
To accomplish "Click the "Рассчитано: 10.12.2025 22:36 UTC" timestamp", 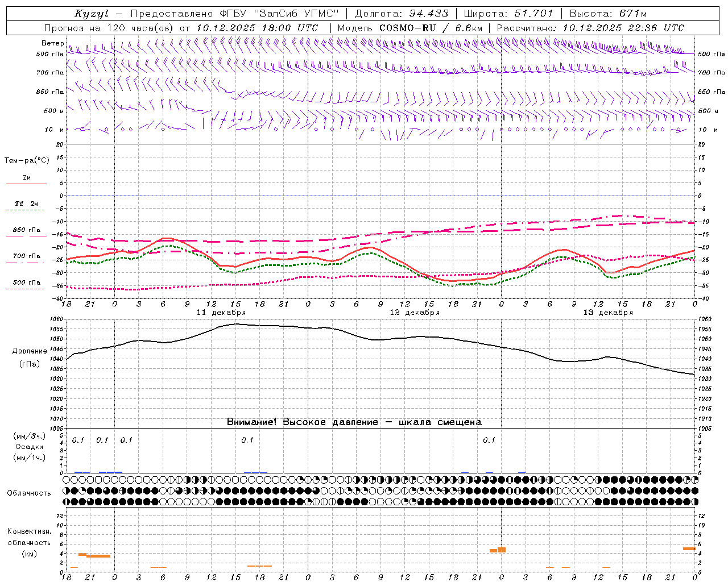I will [x=590, y=28].
